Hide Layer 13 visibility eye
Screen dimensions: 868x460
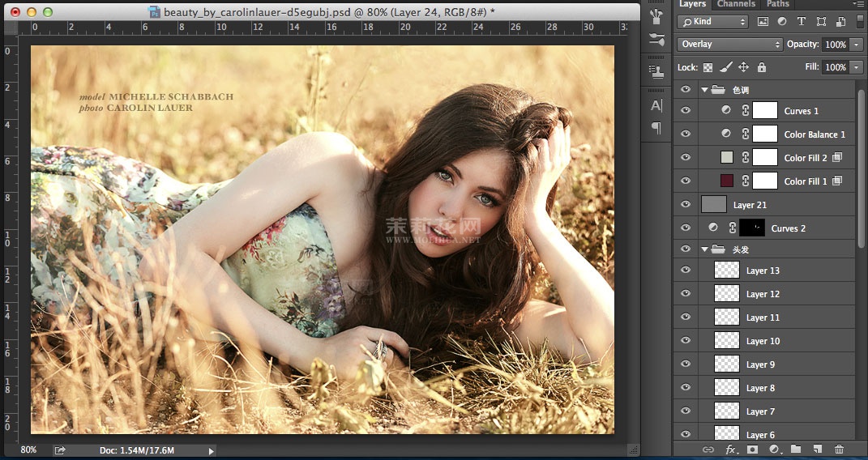[x=686, y=270]
